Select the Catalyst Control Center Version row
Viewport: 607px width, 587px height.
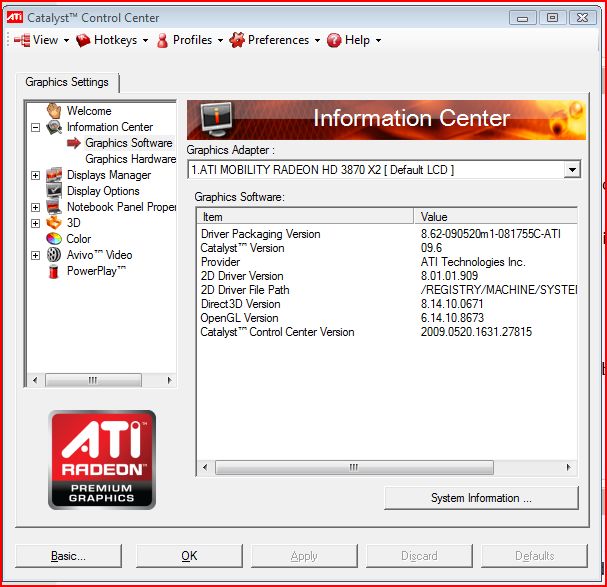(387, 332)
